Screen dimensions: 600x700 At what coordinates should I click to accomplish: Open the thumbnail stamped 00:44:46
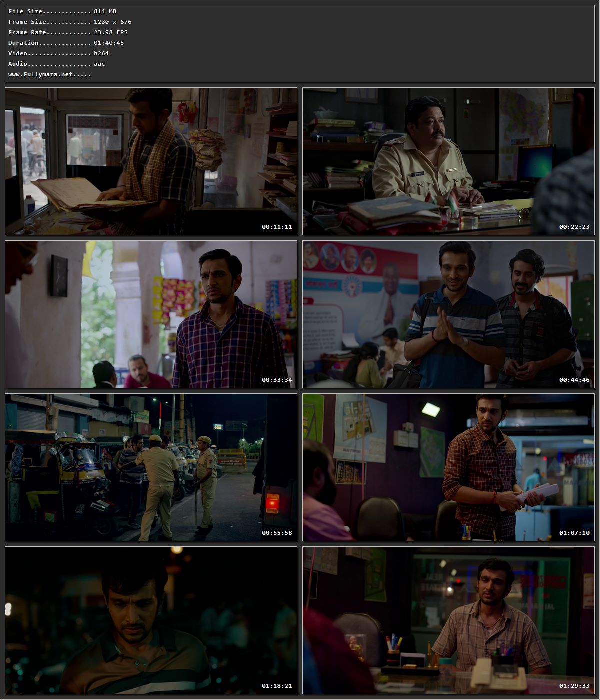pyautogui.click(x=448, y=314)
